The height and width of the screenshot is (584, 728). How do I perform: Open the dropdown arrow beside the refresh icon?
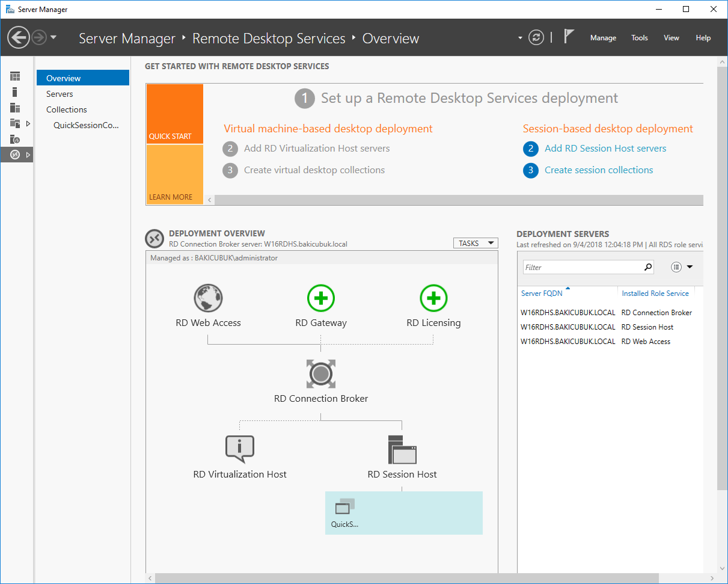pyautogui.click(x=520, y=38)
